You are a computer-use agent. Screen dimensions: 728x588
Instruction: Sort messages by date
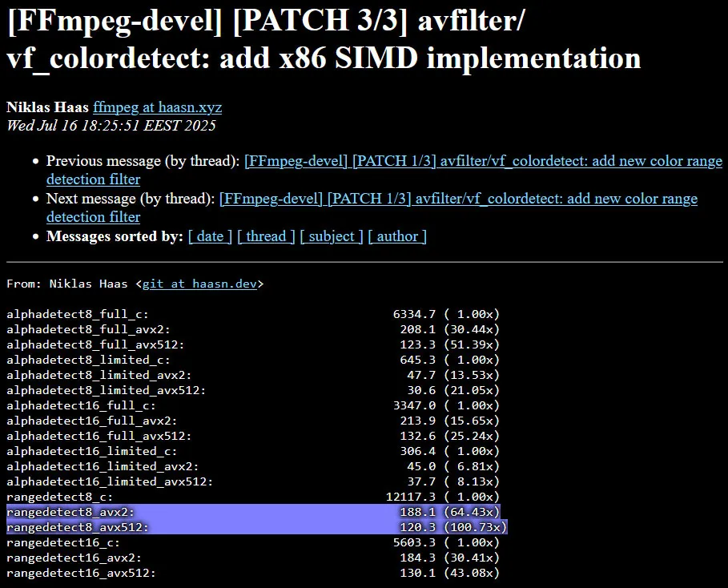tap(210, 236)
